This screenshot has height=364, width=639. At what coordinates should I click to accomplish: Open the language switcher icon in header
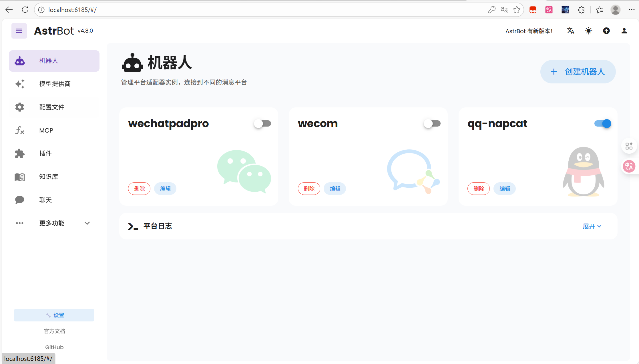click(570, 31)
